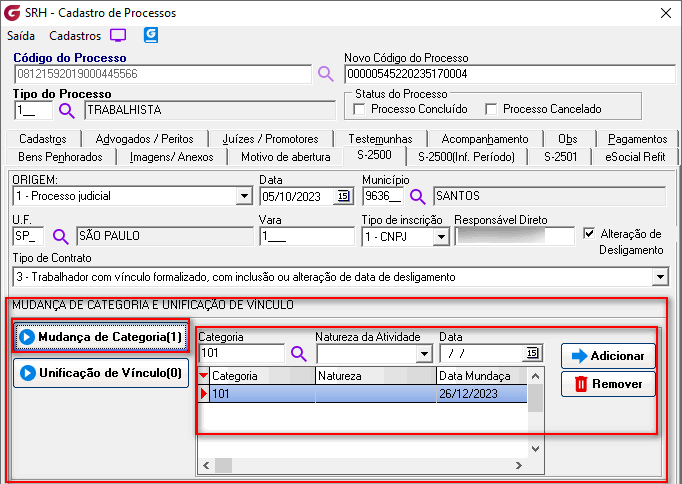Viewport: 682px width, 484px height.
Task: Open calendar picker for top Data field
Action: point(343,196)
